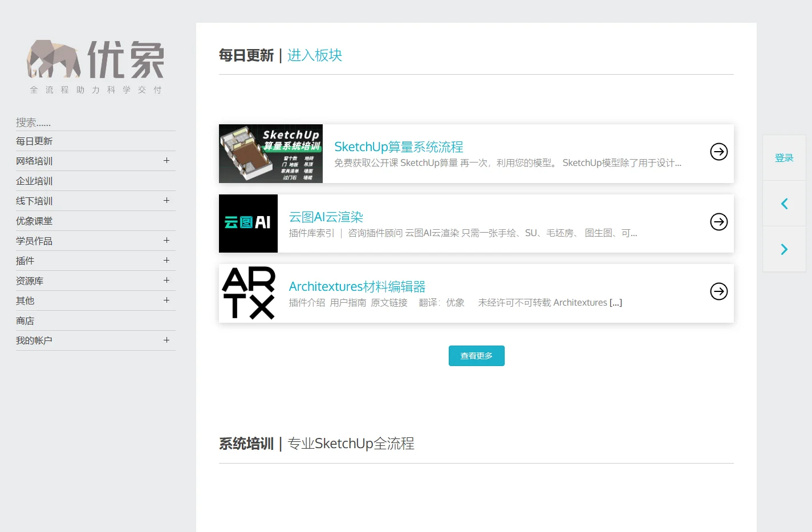812x532 pixels.
Task: Open 其他 menu item
Action: tap(25, 300)
